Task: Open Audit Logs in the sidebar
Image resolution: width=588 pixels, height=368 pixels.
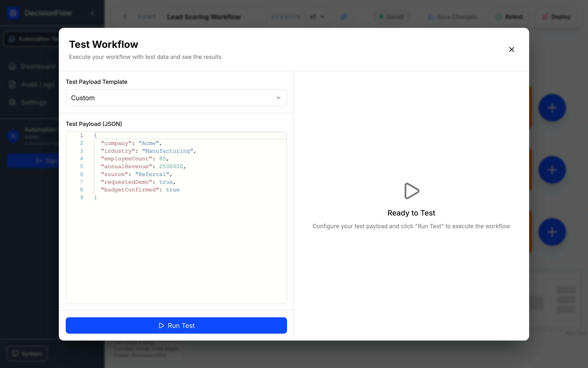Action: coord(32,84)
